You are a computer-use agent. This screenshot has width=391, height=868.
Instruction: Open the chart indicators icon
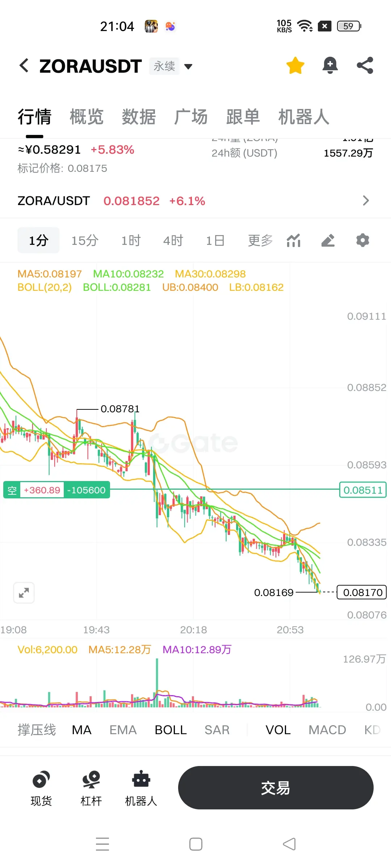tap(294, 240)
